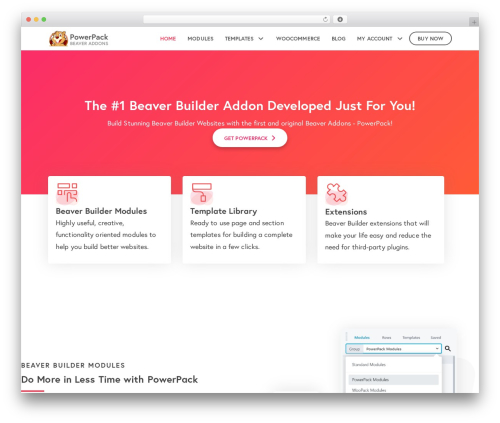Click the 'BEAVER BUILDER MODULES' section label
This screenshot has width=500, height=423.
click(73, 365)
